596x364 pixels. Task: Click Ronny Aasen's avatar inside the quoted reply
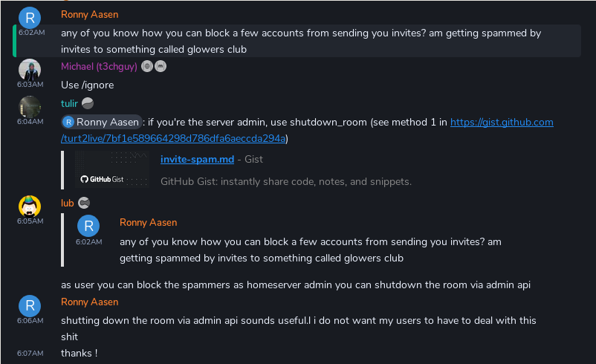point(88,226)
